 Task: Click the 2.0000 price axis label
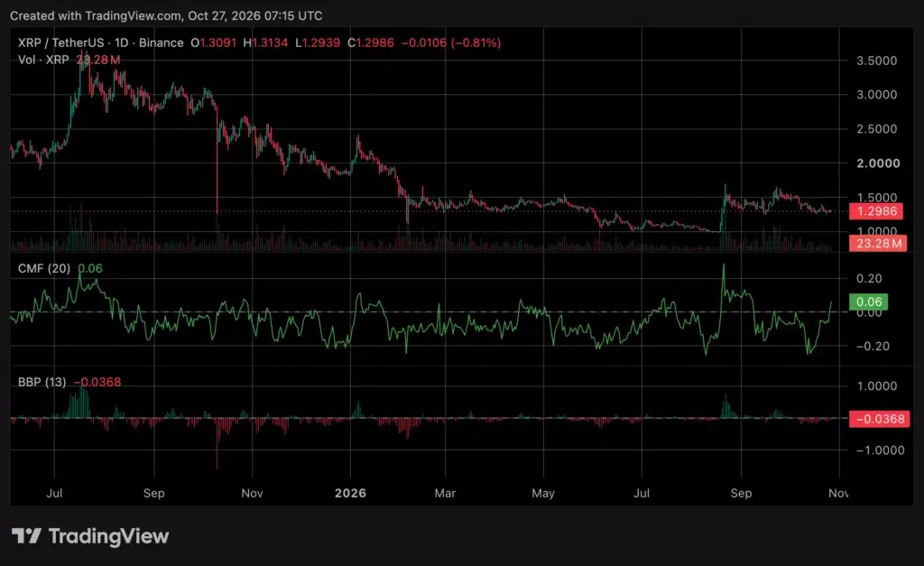(878, 163)
